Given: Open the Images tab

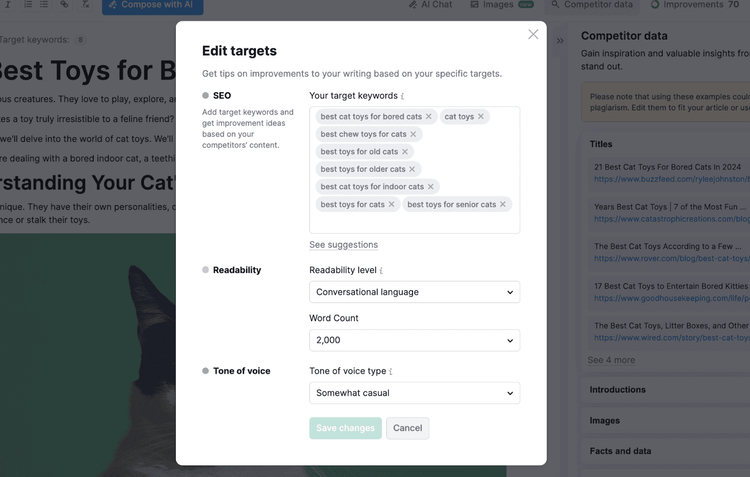Looking at the screenshot, I should click(502, 5).
